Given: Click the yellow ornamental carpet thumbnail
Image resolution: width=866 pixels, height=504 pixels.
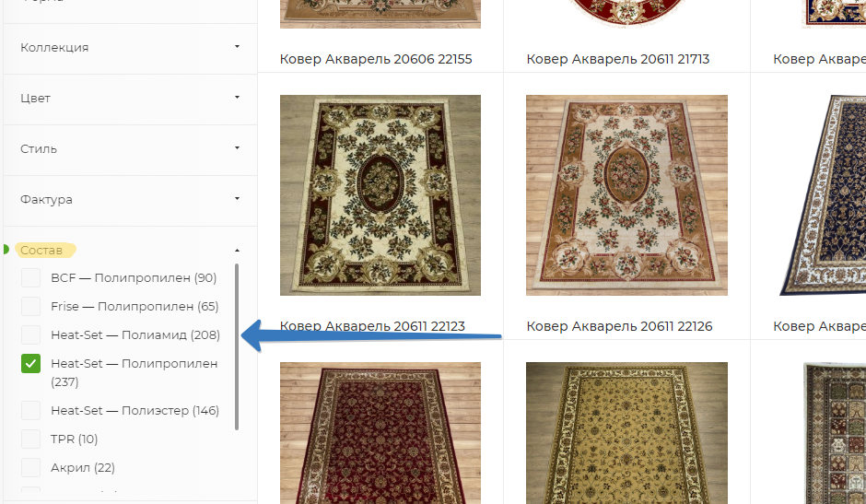Looking at the screenshot, I should [626, 433].
